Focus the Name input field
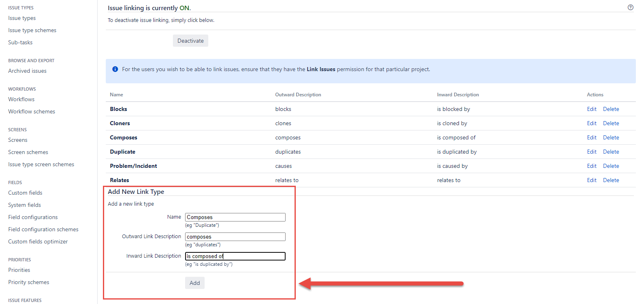The height and width of the screenshot is (304, 644). [235, 217]
